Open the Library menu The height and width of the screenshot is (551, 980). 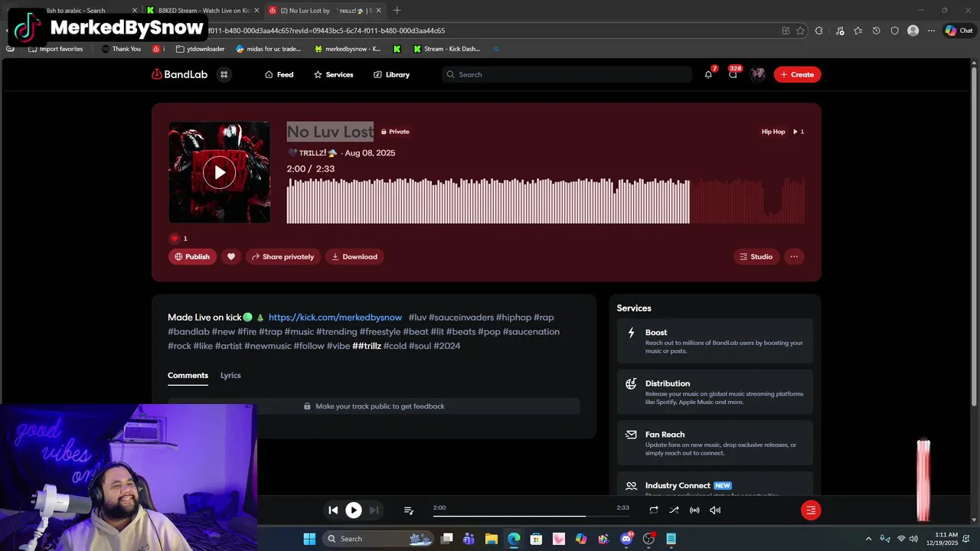click(391, 74)
